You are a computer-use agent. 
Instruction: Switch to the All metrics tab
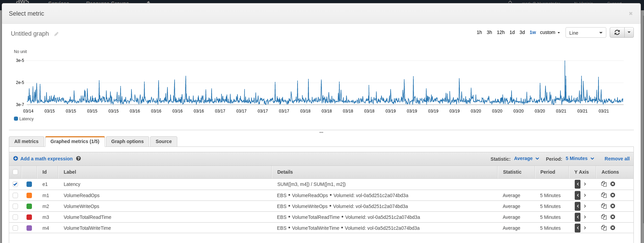click(x=26, y=141)
